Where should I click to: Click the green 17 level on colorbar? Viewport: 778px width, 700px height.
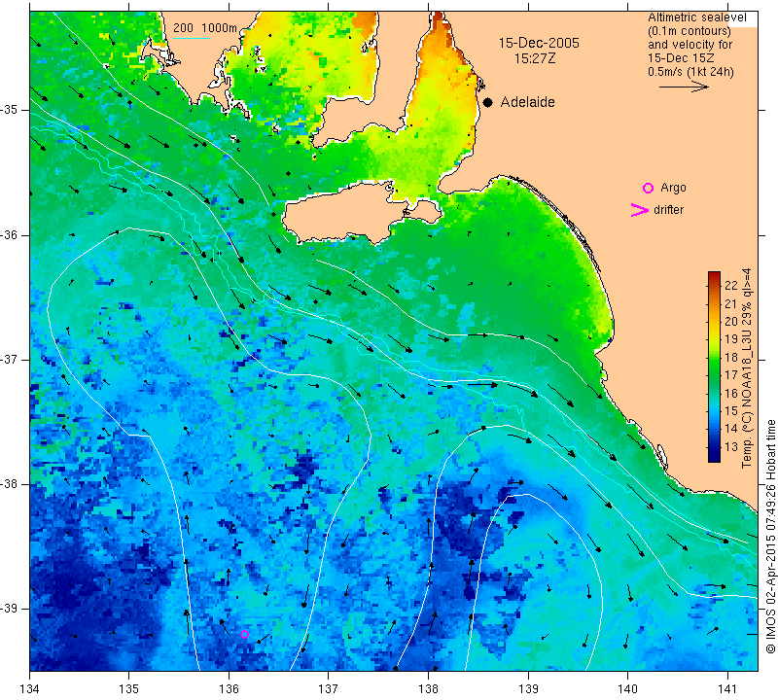pos(714,374)
